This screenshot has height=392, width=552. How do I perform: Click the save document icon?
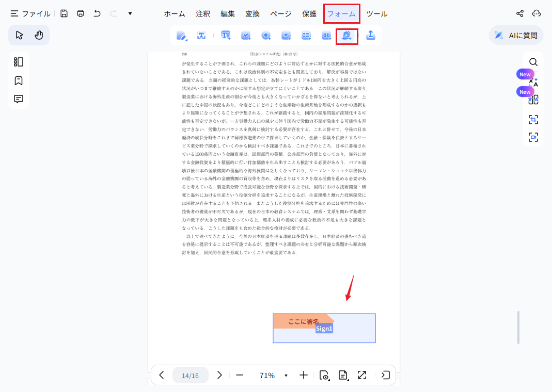point(64,14)
